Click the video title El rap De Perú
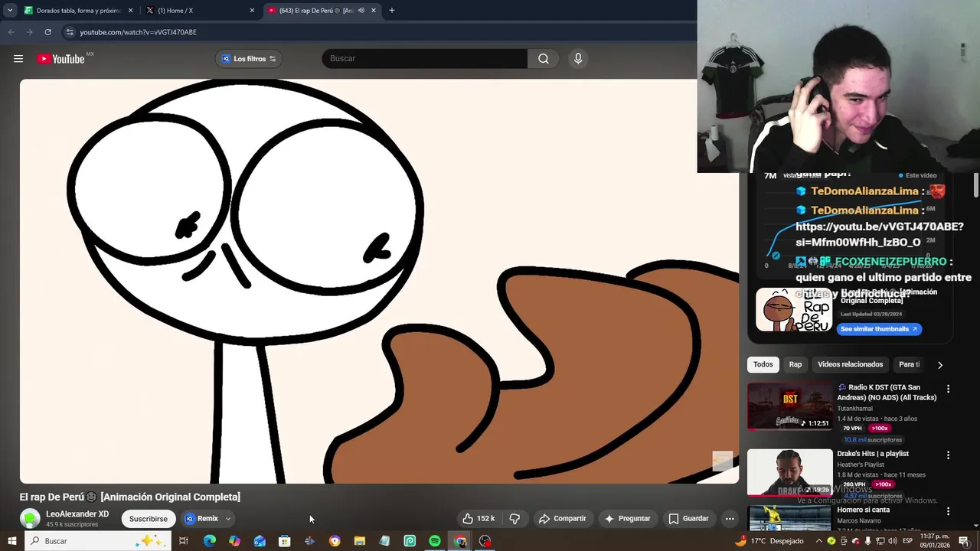This screenshot has width=980, height=551. click(129, 497)
